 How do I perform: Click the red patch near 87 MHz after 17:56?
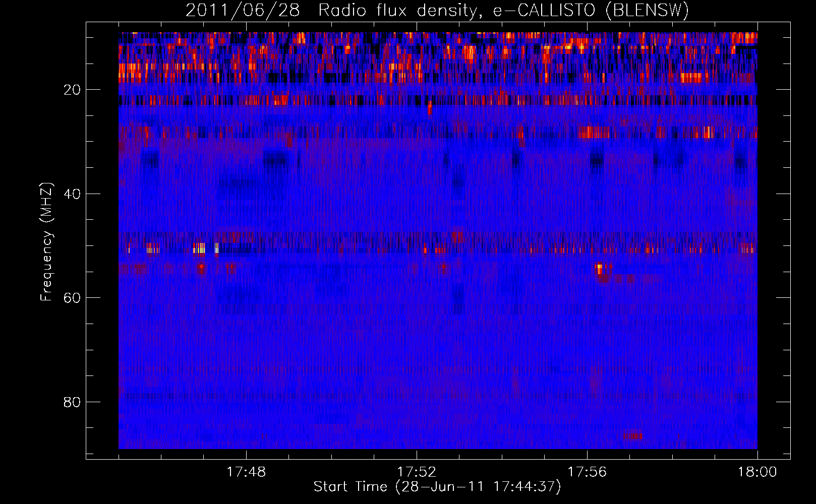[x=632, y=435]
